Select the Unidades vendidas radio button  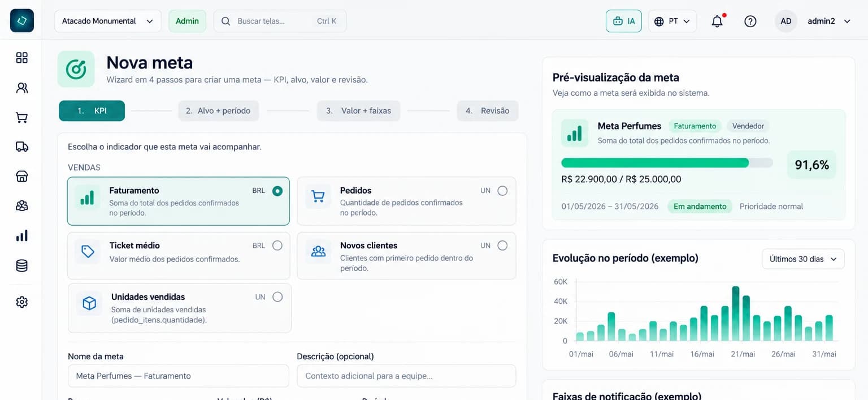coord(277,297)
